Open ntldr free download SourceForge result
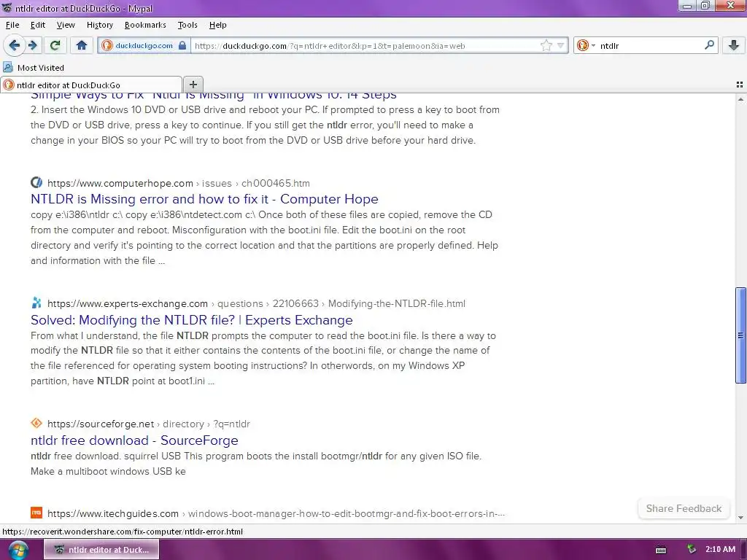This screenshot has width=747, height=560. point(134,440)
